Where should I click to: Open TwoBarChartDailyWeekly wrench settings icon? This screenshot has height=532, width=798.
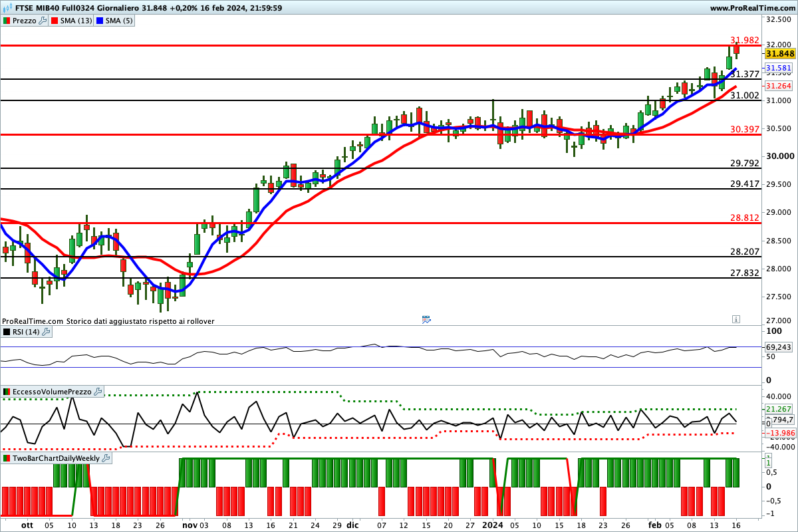(x=106, y=458)
